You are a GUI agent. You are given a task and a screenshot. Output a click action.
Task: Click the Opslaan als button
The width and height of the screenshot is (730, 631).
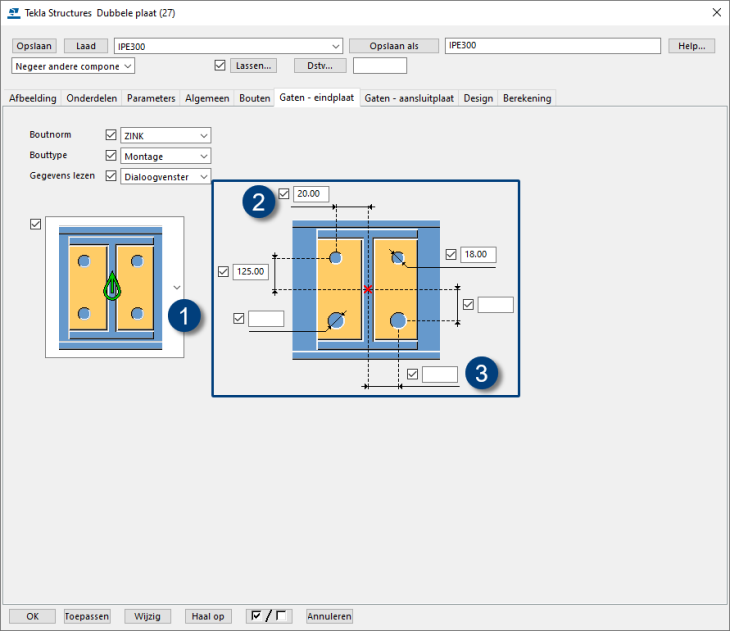(x=394, y=46)
